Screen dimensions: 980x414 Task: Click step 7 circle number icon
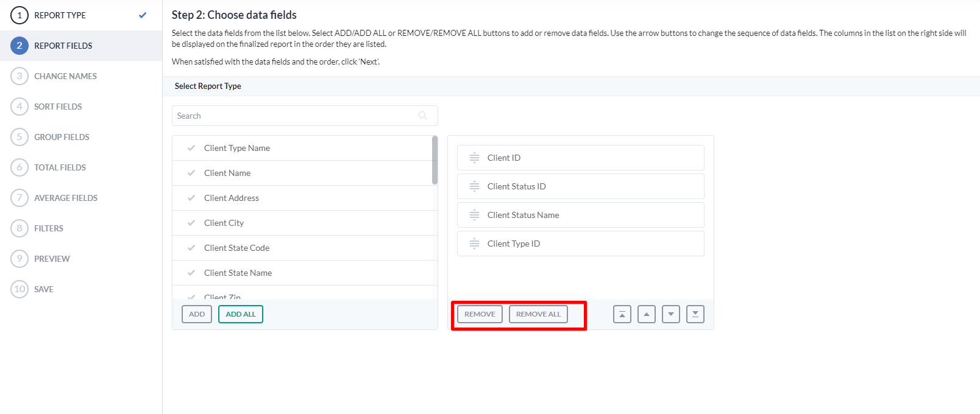point(20,198)
